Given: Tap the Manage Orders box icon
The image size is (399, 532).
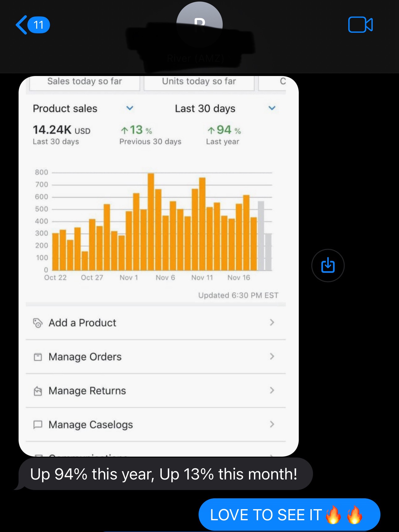Looking at the screenshot, I should tap(38, 357).
